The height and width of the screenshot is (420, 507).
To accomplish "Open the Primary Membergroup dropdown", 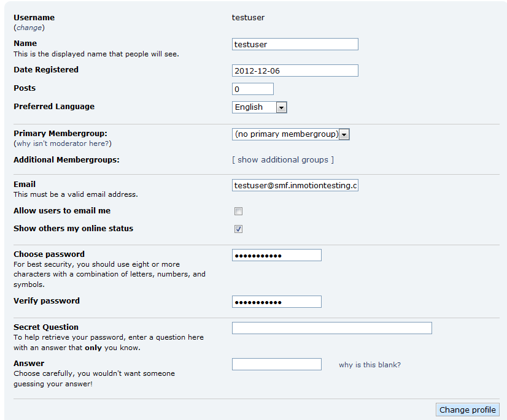I will [x=290, y=134].
